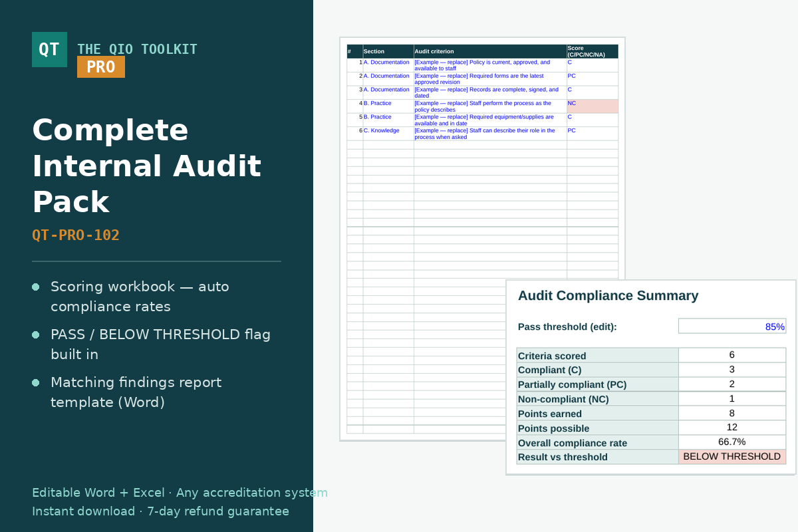Screen dimensions: 798x532
Task: Click the product code QT-PRO-102
Action: pyautogui.click(x=76, y=235)
